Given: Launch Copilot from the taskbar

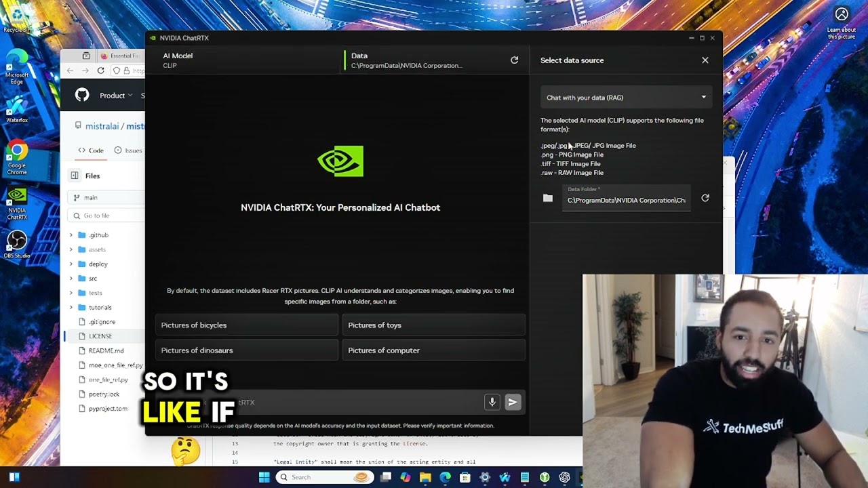Looking at the screenshot, I should point(406,477).
